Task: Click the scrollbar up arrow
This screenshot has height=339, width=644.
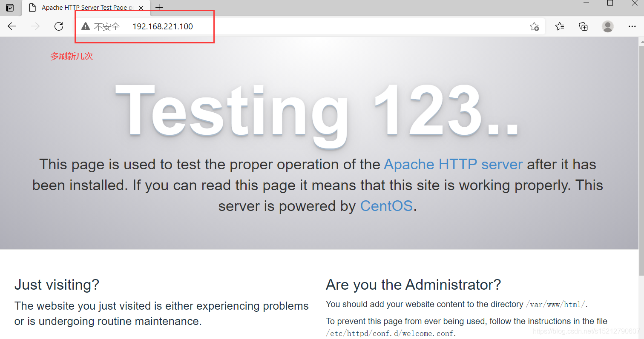Action: [641, 41]
